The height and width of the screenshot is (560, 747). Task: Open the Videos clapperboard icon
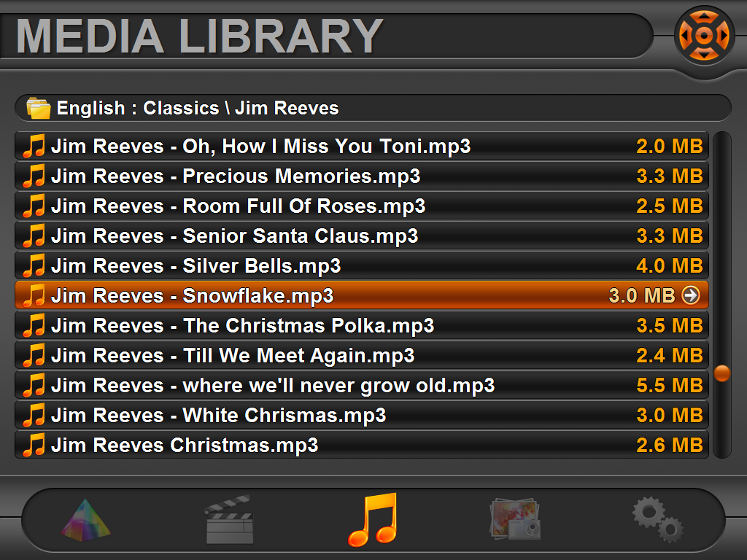(x=229, y=519)
